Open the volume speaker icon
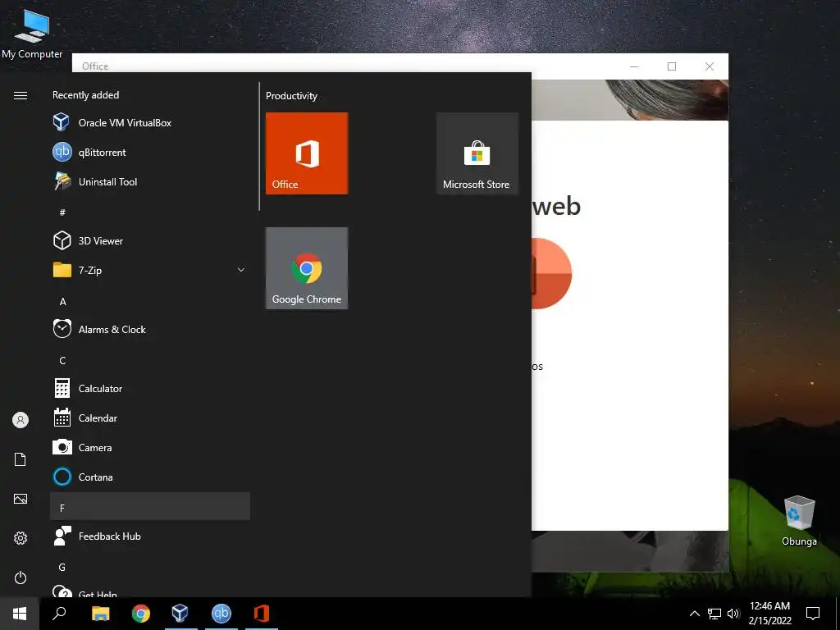 coord(733,614)
